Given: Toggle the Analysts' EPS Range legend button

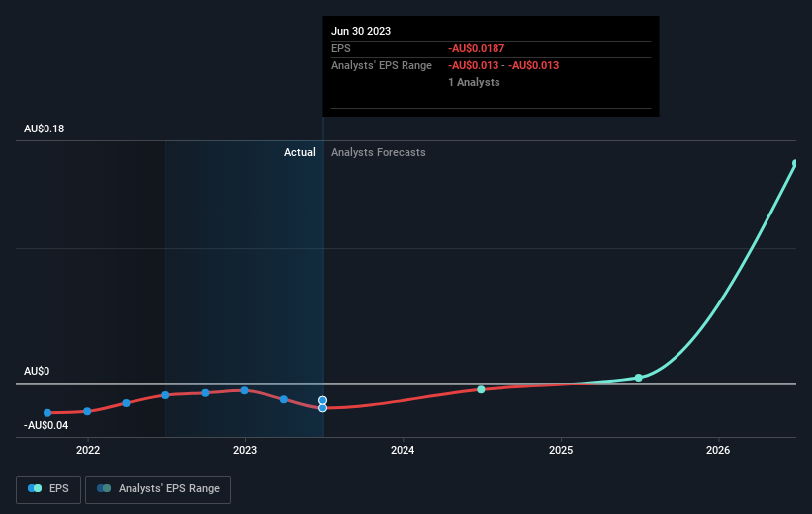Looking at the screenshot, I should pyautogui.click(x=158, y=489).
